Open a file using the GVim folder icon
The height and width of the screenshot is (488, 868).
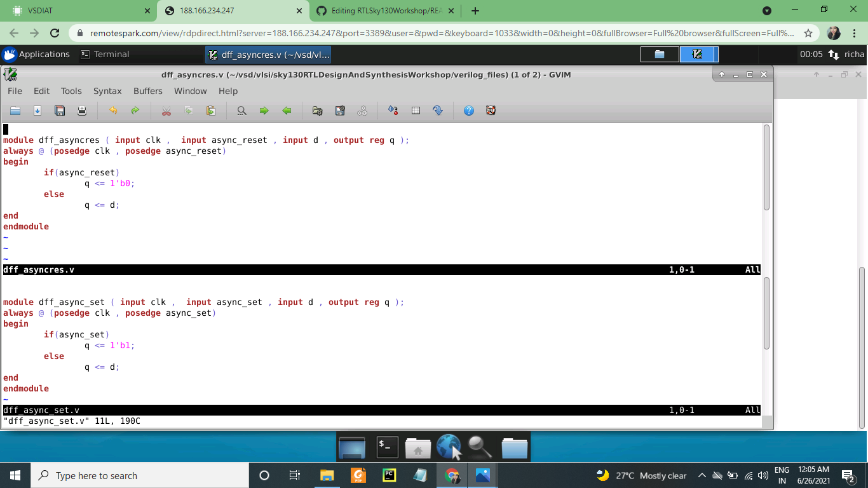click(x=15, y=111)
